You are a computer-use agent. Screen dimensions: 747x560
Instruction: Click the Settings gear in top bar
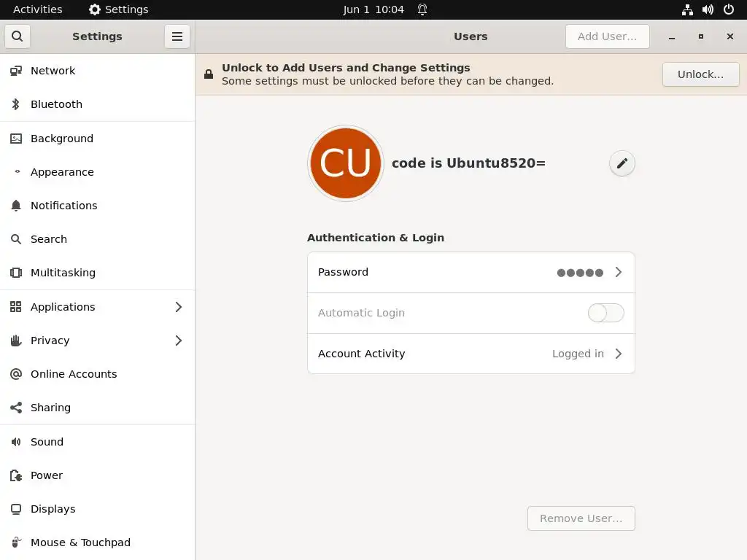[x=95, y=9]
